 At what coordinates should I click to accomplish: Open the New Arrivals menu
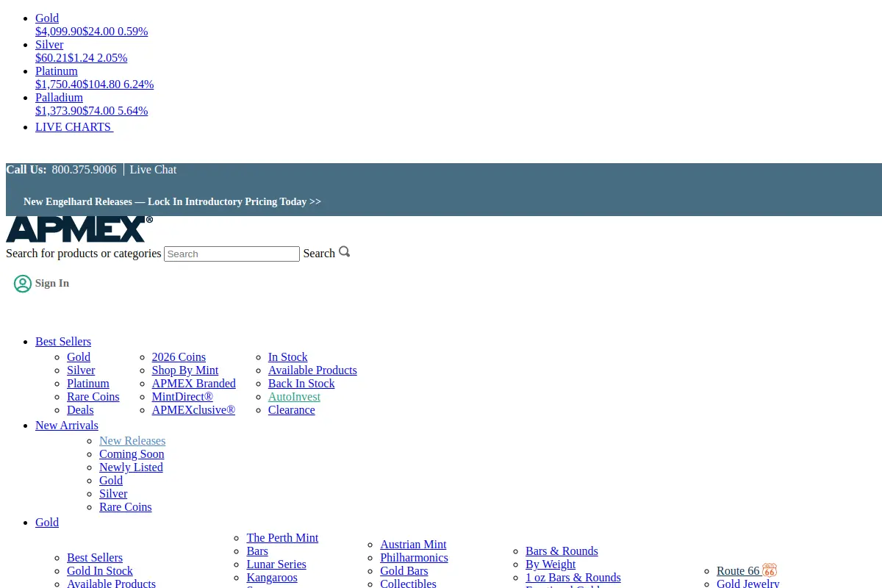(67, 426)
